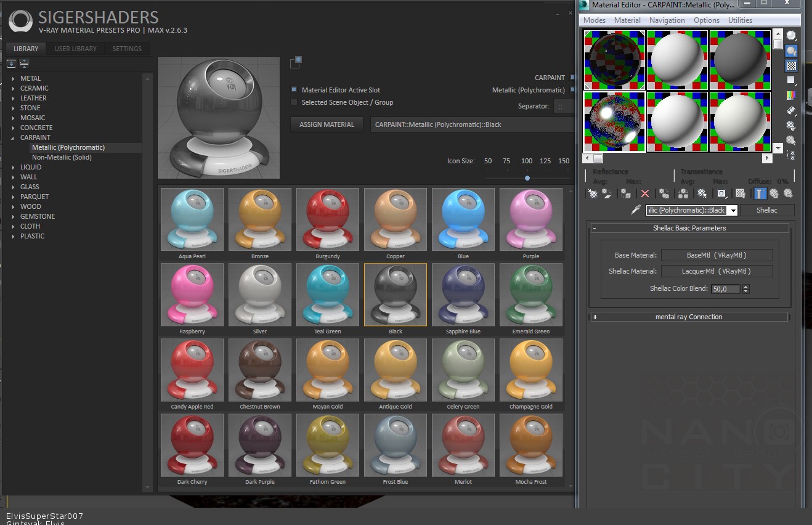Screen dimensions: 812x525
Task: Expand the WOOD category
Action: pyautogui.click(x=13, y=206)
